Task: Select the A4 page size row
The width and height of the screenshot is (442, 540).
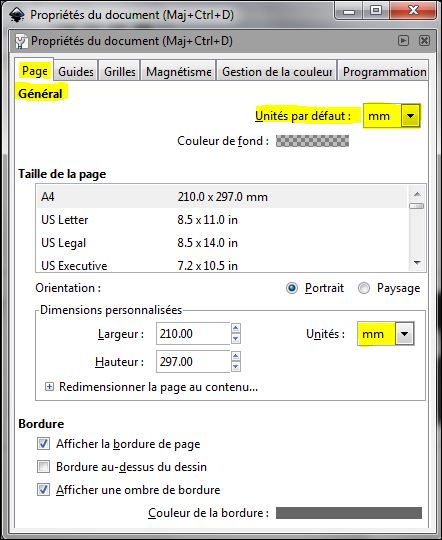Action: click(x=222, y=197)
